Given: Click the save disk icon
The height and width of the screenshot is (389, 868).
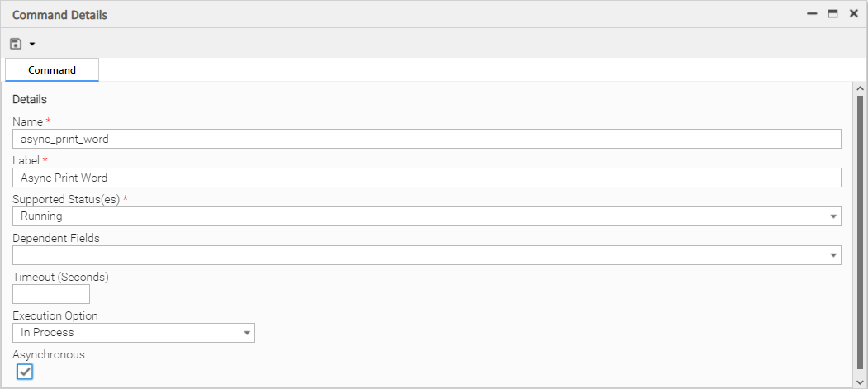Looking at the screenshot, I should click(x=15, y=44).
